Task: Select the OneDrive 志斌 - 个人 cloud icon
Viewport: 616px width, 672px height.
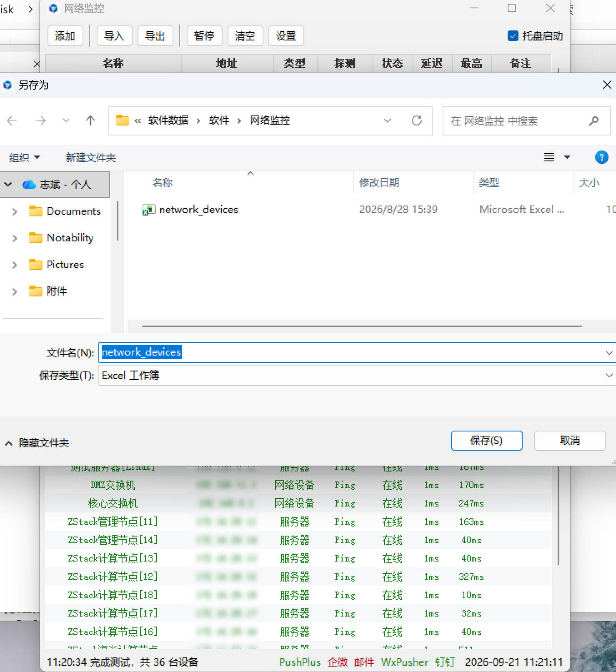Action: [x=29, y=184]
